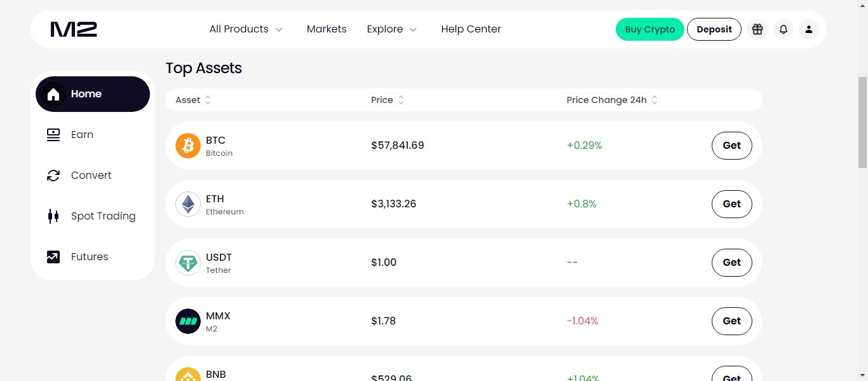868x381 pixels.
Task: Click Get button for BTC
Action: 731,146
